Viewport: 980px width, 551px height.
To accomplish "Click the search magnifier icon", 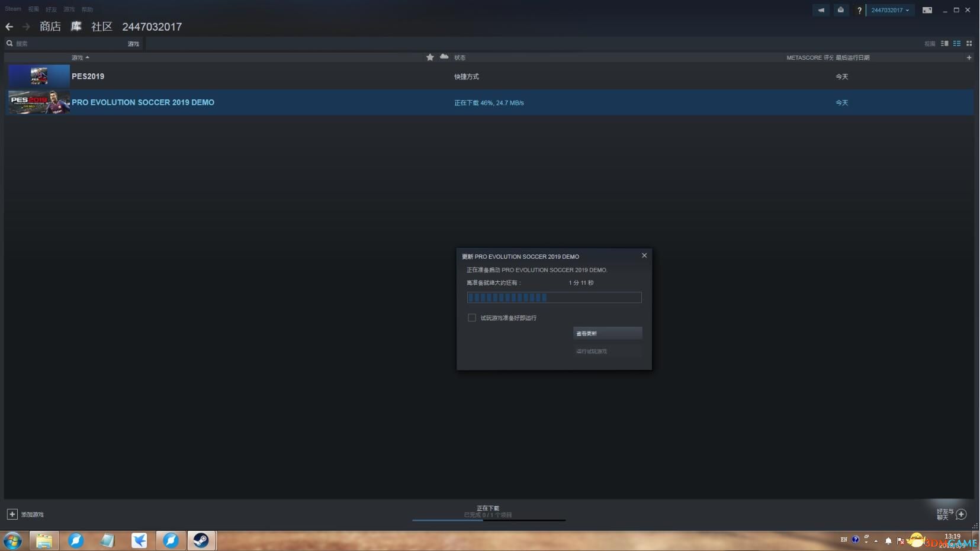I will [x=9, y=43].
